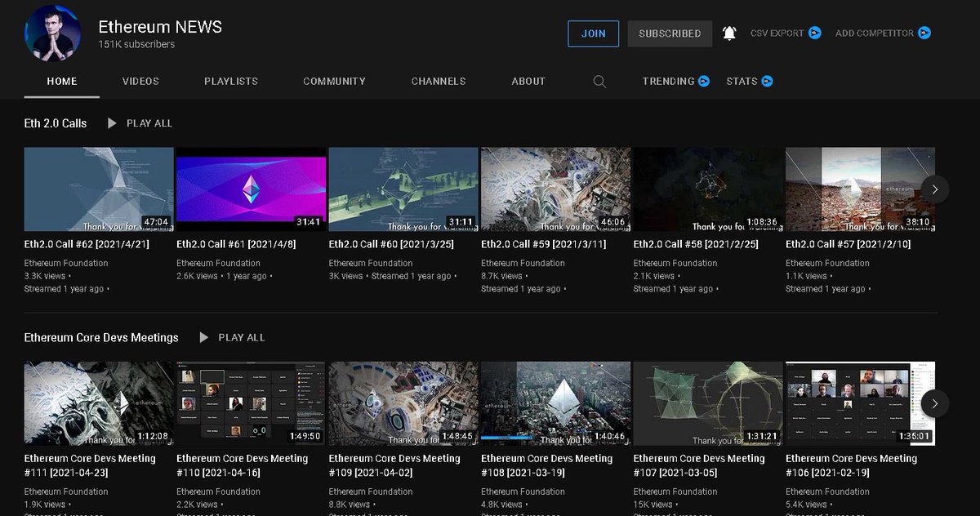Click the JOIN button
The height and width of the screenshot is (516, 980).
tap(594, 33)
